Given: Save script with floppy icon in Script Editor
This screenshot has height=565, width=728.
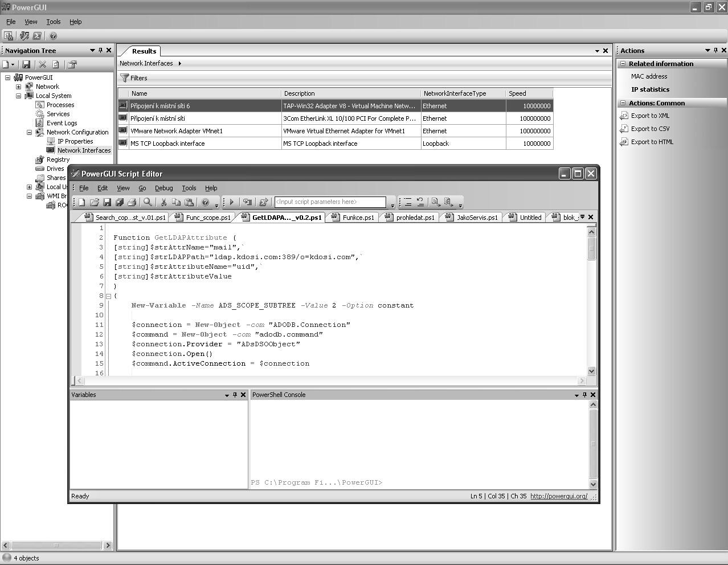Looking at the screenshot, I should click(107, 202).
